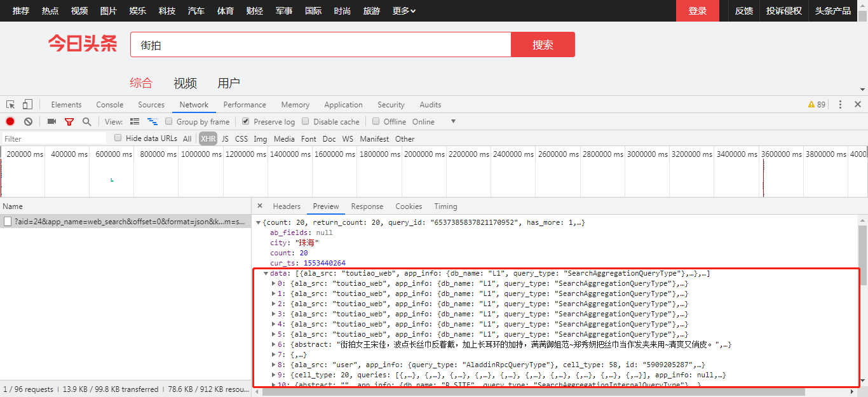Enable the Hide data URLs checkbox
This screenshot has height=397, width=868.
pos(118,138)
